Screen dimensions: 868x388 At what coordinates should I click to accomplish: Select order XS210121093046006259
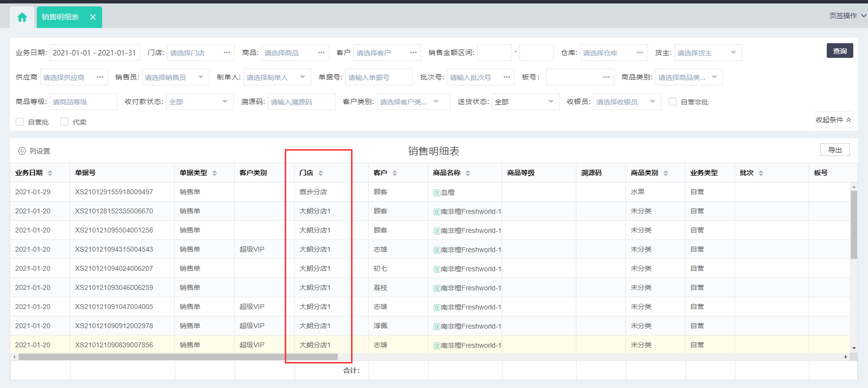(x=114, y=287)
